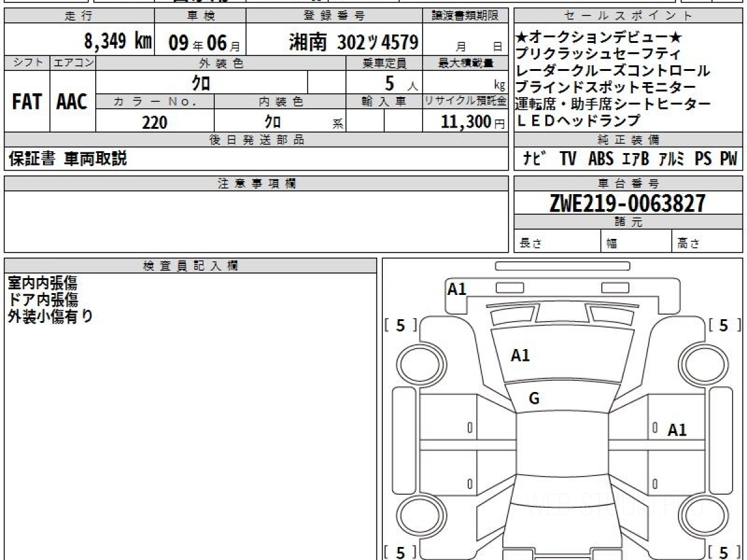Select the recycle deposit 11,300円

(x=473, y=123)
